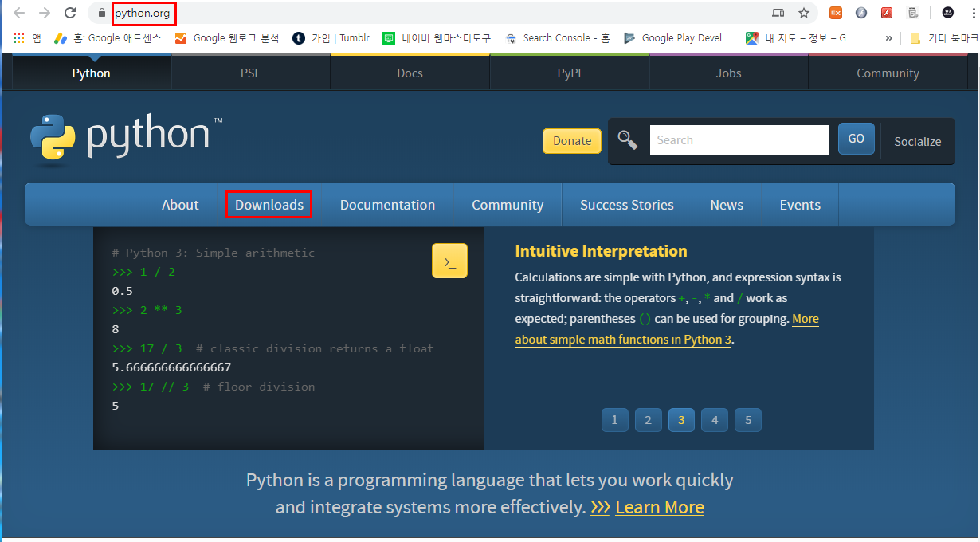Open the 네이버 웹마스터도구 bookmark
Viewport: 980px width, 542px height.
(x=437, y=37)
